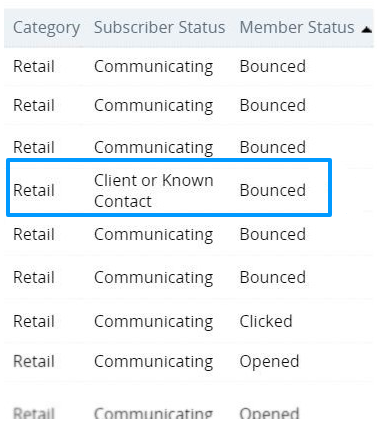Select the fully visible Opened status cell

coord(269,362)
